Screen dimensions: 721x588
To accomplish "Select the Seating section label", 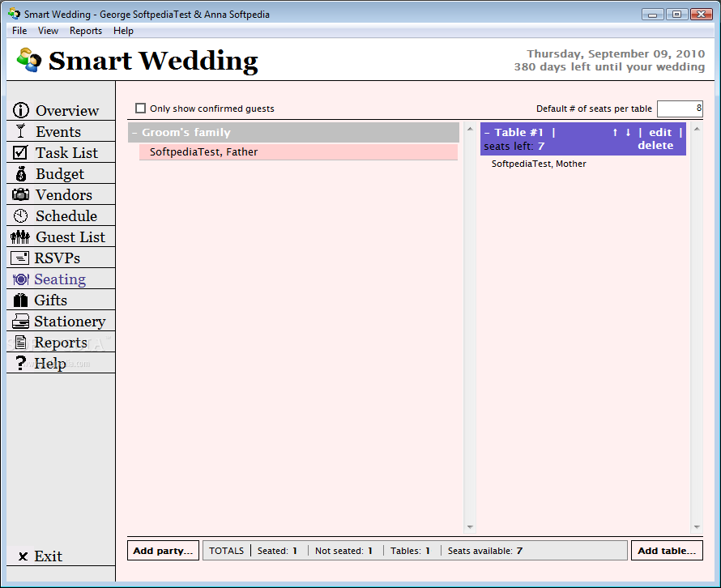I will click(60, 279).
